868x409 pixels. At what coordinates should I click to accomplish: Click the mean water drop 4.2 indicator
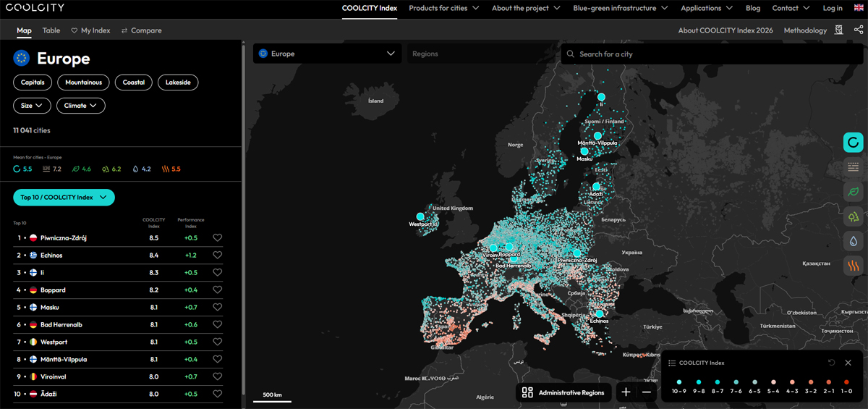click(141, 169)
